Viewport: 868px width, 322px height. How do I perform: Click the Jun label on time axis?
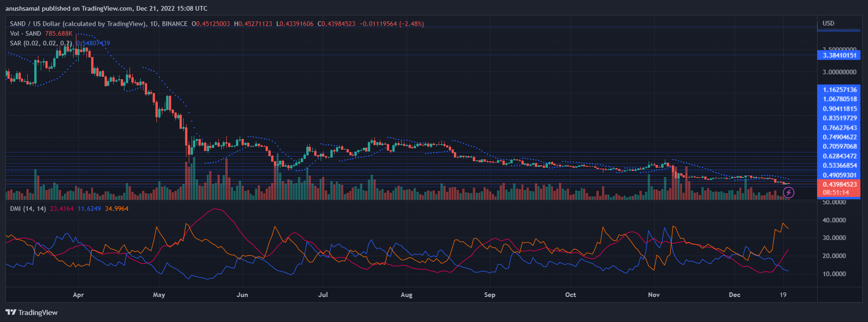[242, 295]
